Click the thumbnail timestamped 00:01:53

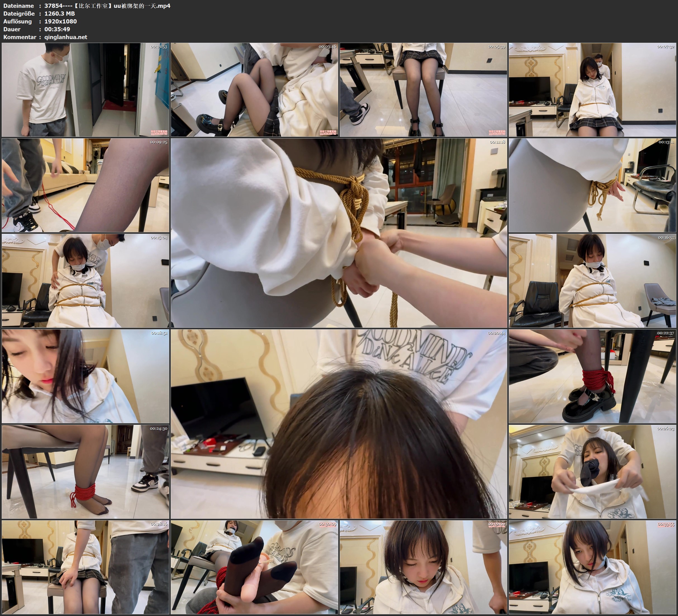(85, 90)
